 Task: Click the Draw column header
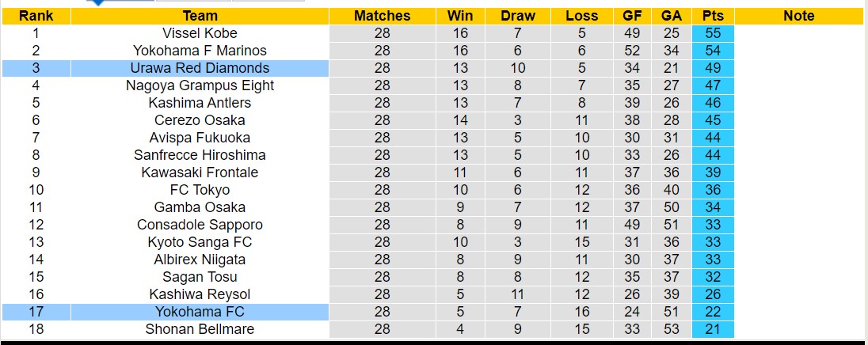pyautogui.click(x=518, y=16)
